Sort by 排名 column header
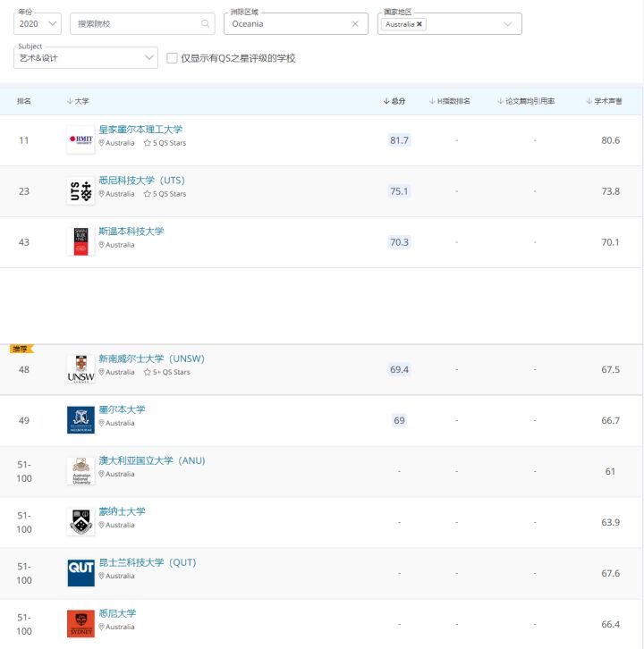This screenshot has height=649, width=644. (23, 101)
